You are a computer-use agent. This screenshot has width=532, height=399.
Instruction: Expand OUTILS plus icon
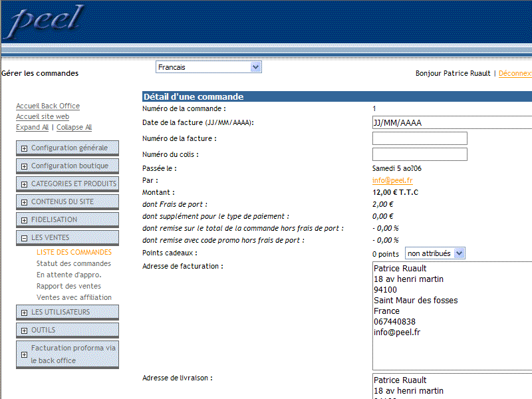tap(24, 331)
